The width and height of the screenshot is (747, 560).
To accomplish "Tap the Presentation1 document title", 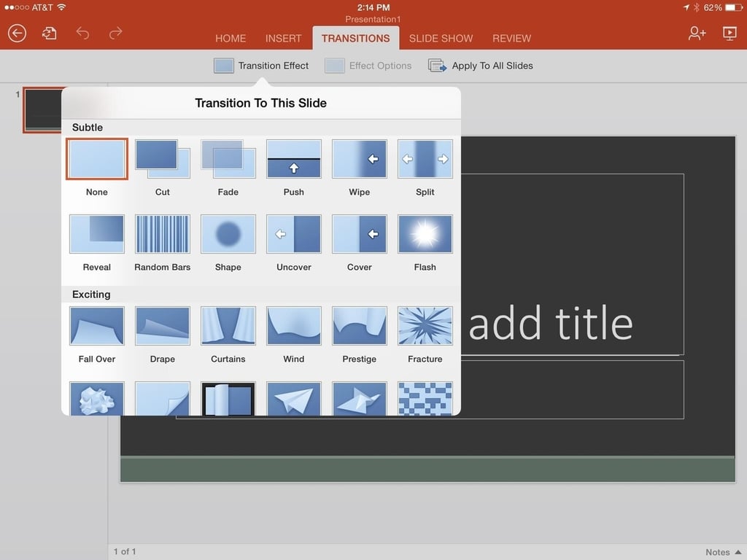I will pos(373,20).
